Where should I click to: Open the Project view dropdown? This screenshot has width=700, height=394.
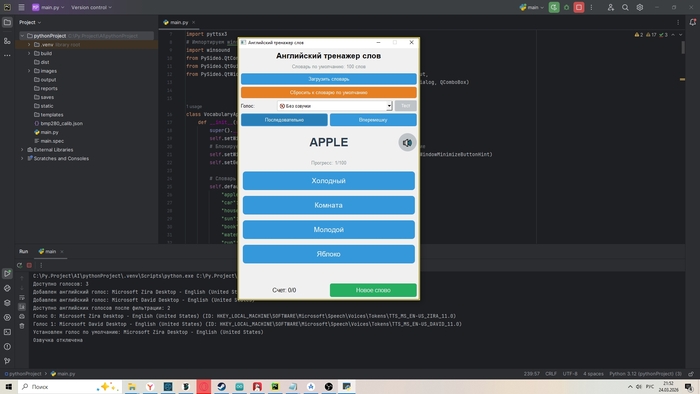30,22
